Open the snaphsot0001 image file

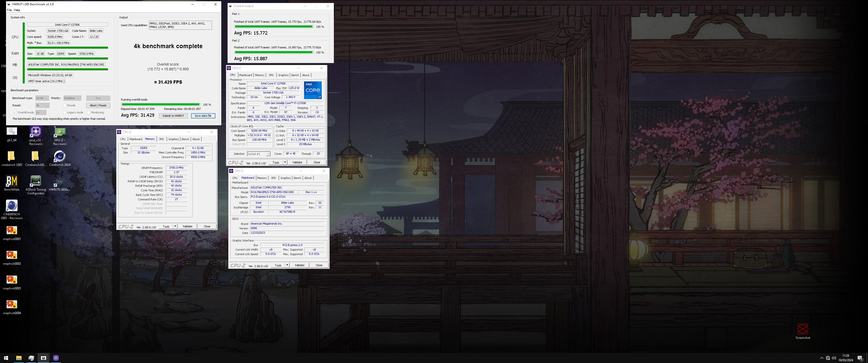click(12, 233)
